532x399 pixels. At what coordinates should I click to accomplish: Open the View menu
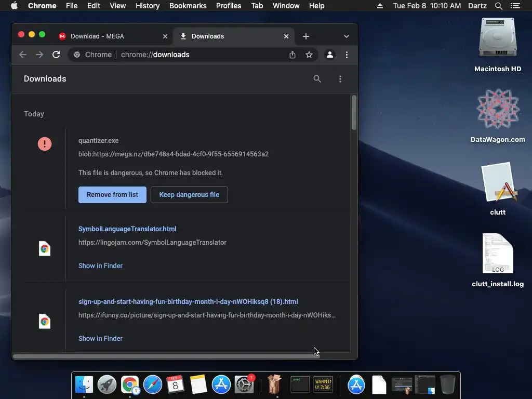point(118,6)
